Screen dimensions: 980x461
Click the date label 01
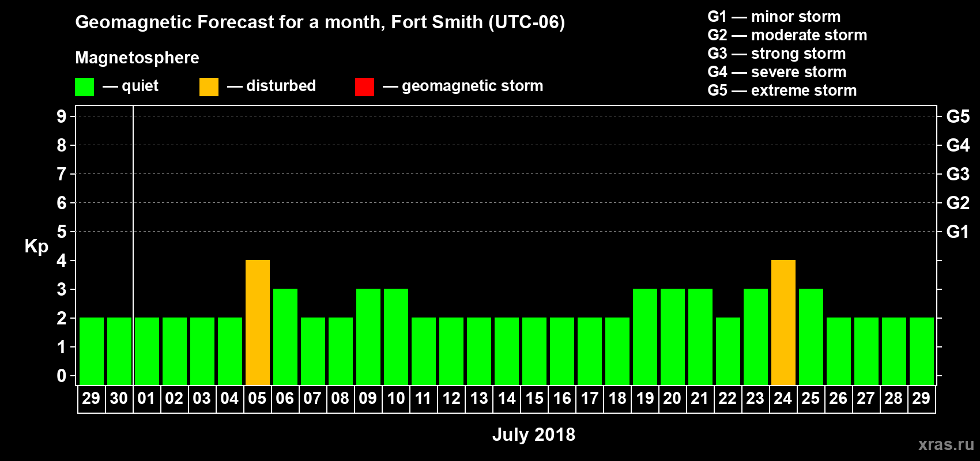click(146, 398)
